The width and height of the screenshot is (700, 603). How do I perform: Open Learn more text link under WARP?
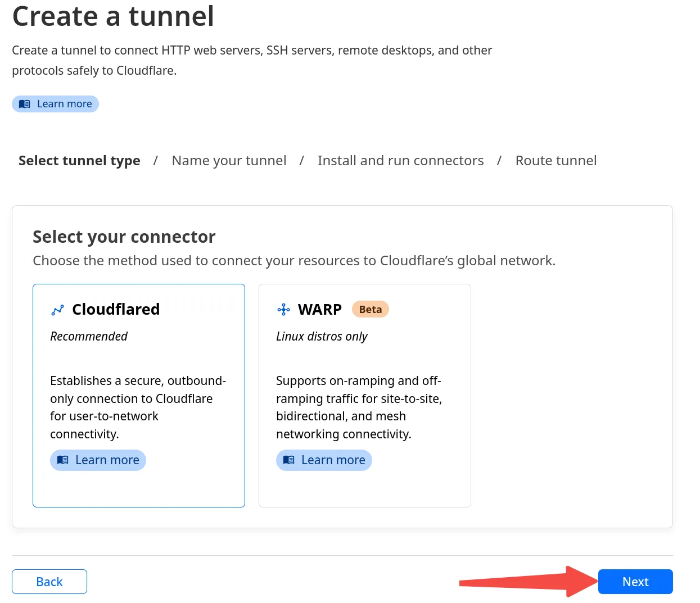click(333, 460)
